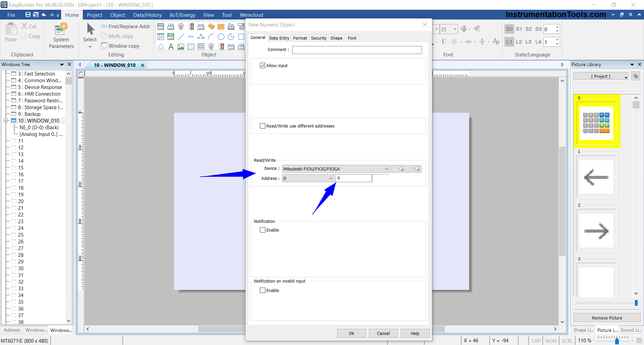Click the Find/Replace Addr tool
This screenshot has height=345, width=644.
[125, 26]
